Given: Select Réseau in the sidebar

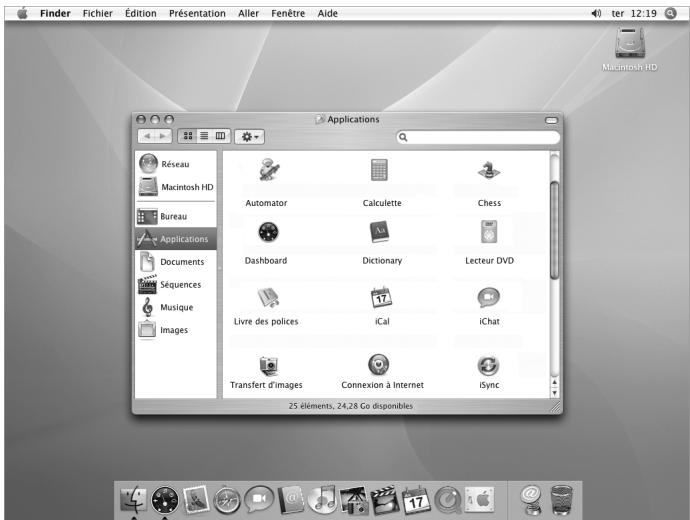Looking at the screenshot, I should click(176, 164).
